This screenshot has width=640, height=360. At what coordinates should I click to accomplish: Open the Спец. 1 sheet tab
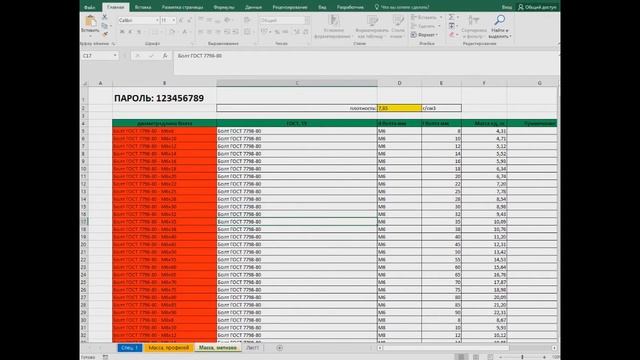[130, 348]
